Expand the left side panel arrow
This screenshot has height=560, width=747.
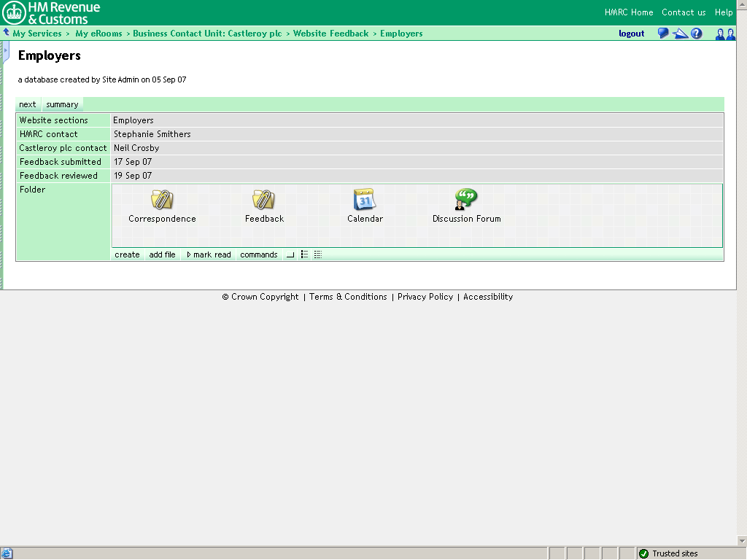click(6, 51)
